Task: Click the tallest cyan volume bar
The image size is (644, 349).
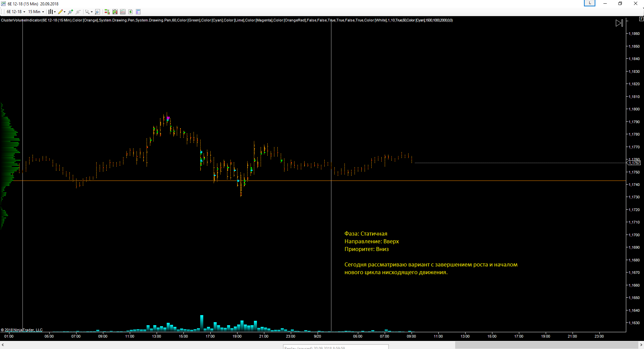Action: pyautogui.click(x=202, y=323)
